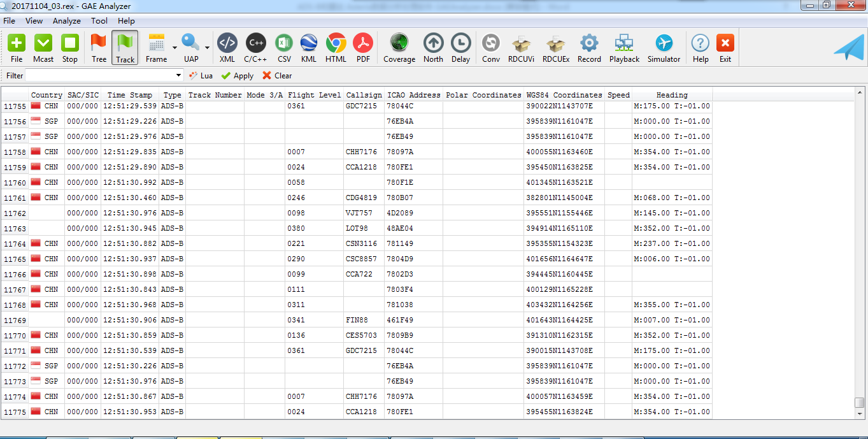Viewport: 868px width, 439px height.
Task: Click the WGS84 Coordinates column header
Action: pos(564,95)
